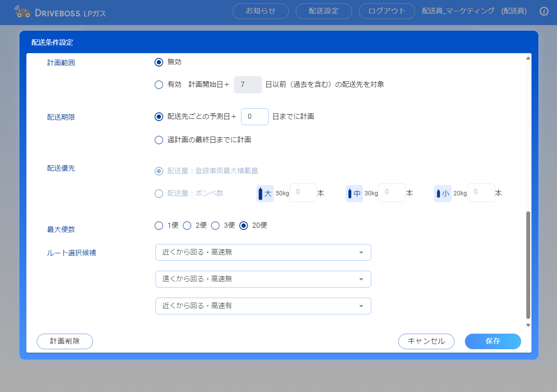Click the 予測日 plus days input field
Viewport: 557px width, 392px height.
click(255, 117)
